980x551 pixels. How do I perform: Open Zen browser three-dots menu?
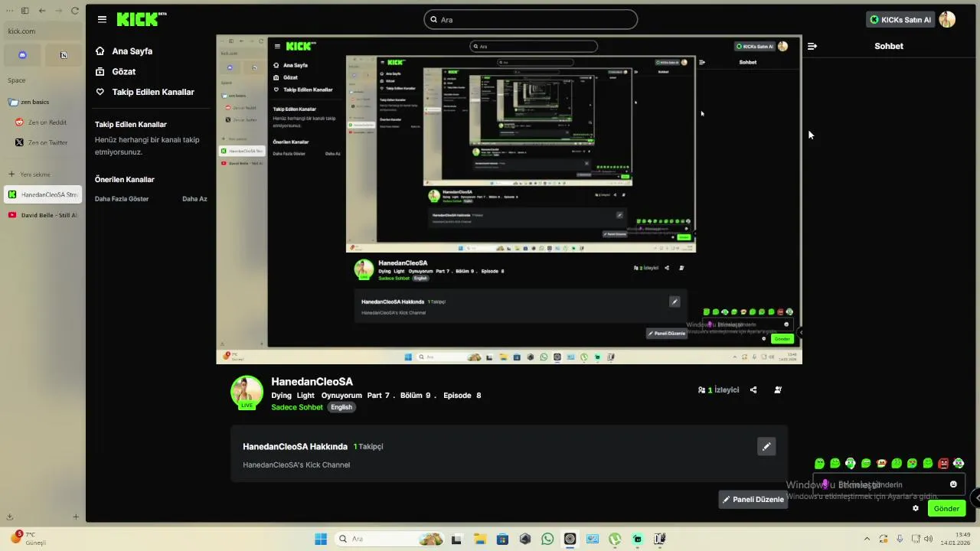point(9,11)
